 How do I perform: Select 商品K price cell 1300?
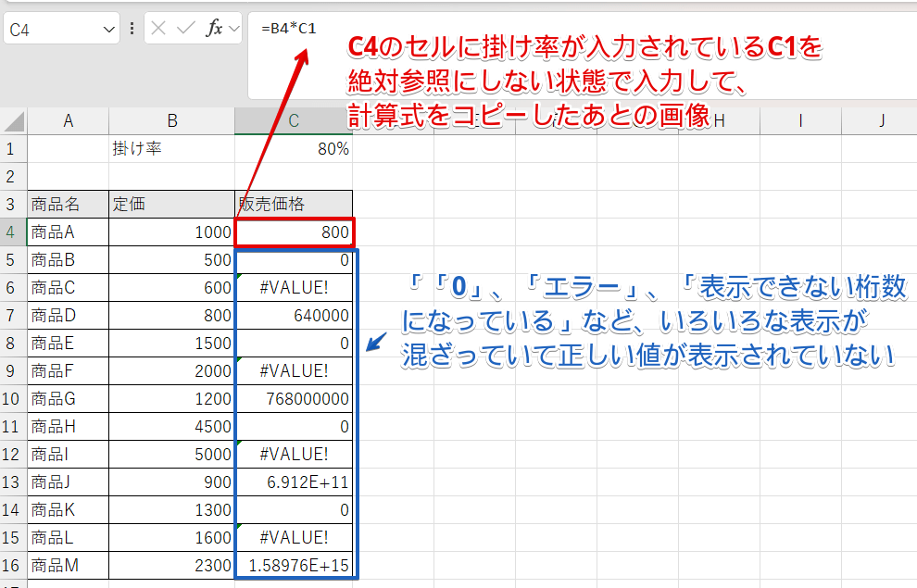172,509
